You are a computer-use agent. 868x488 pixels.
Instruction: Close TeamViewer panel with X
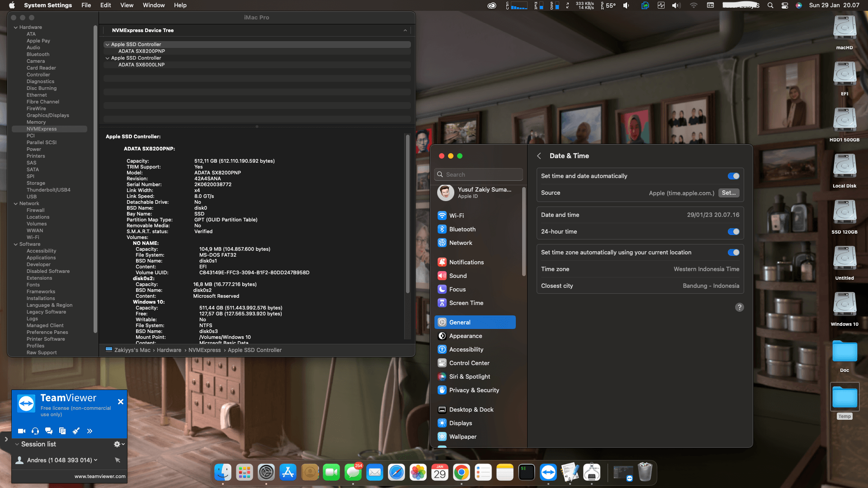pyautogui.click(x=121, y=402)
